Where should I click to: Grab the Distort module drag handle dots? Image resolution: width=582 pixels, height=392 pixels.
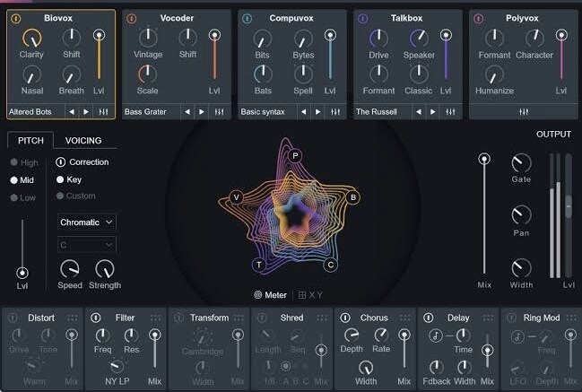tap(73, 318)
